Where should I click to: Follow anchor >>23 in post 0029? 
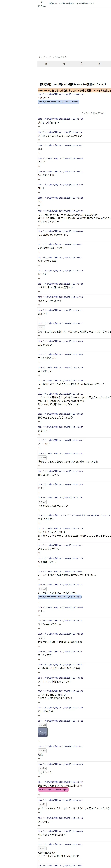42,502
